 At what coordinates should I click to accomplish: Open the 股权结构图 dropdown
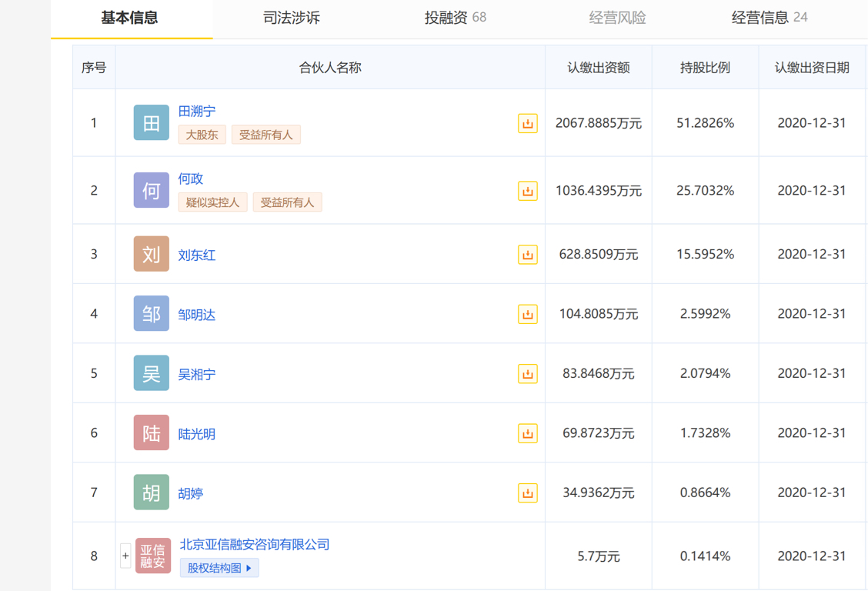click(219, 568)
